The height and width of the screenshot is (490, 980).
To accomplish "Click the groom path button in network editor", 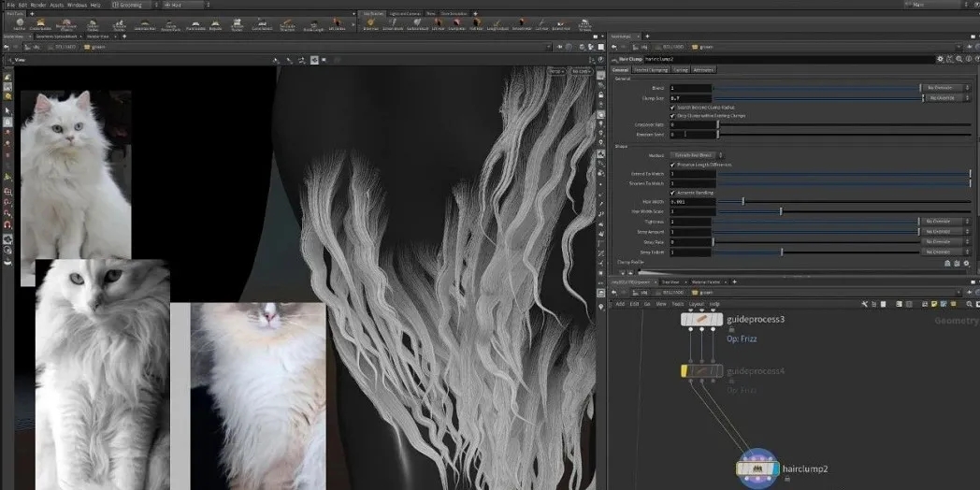I will pos(702,292).
